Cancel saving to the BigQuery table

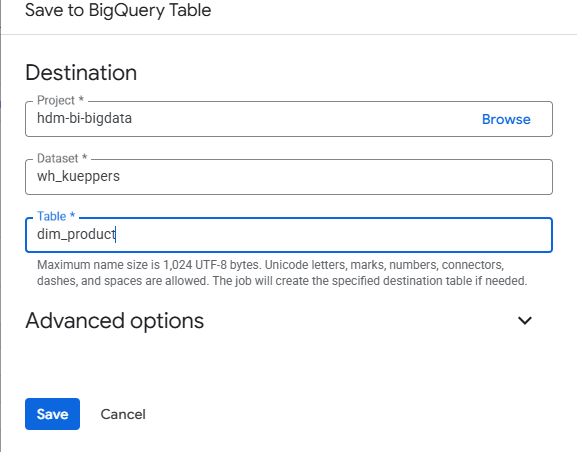point(123,414)
